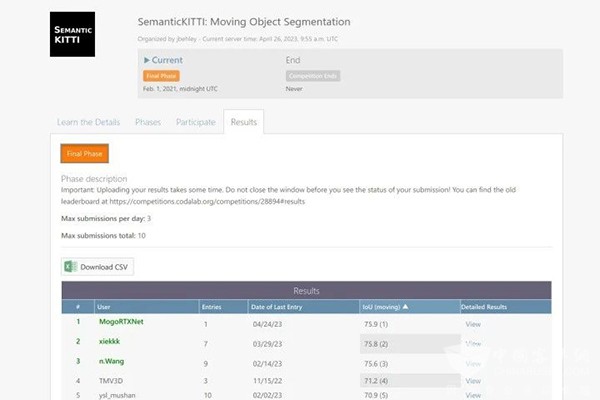Click the SemanticKITTI logo image

click(x=72, y=34)
